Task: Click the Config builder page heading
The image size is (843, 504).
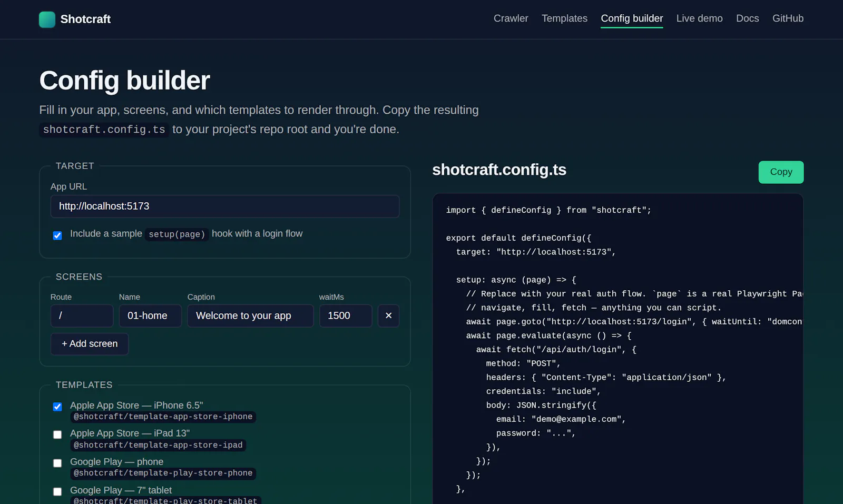Action: [x=124, y=81]
